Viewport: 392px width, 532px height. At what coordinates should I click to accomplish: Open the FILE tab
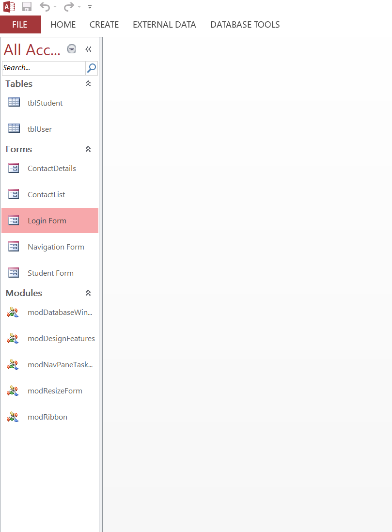20,24
